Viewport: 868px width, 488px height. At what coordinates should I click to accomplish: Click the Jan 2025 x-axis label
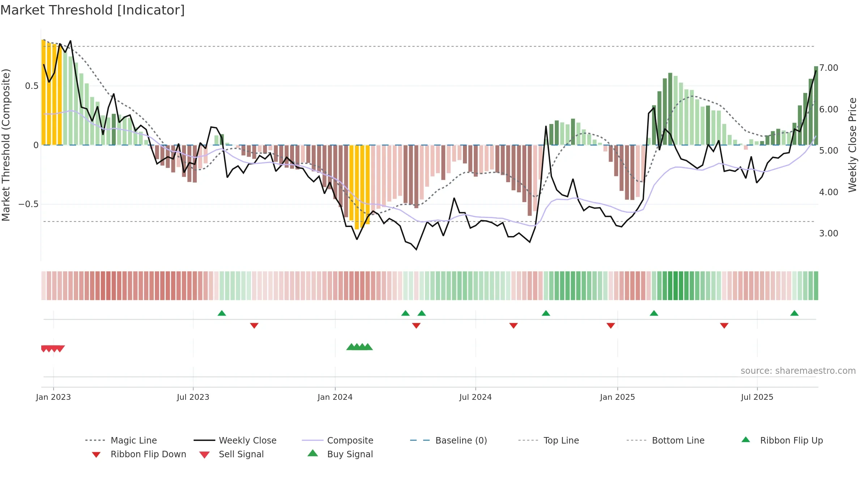(x=618, y=397)
